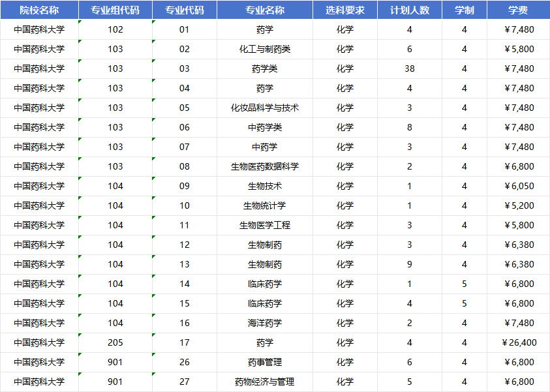
Task: Select the 海洋药学 cell
Action: (265, 323)
